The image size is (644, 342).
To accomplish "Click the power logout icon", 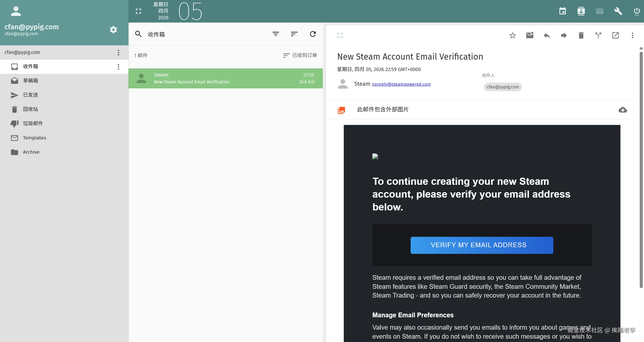I will 636,11.
